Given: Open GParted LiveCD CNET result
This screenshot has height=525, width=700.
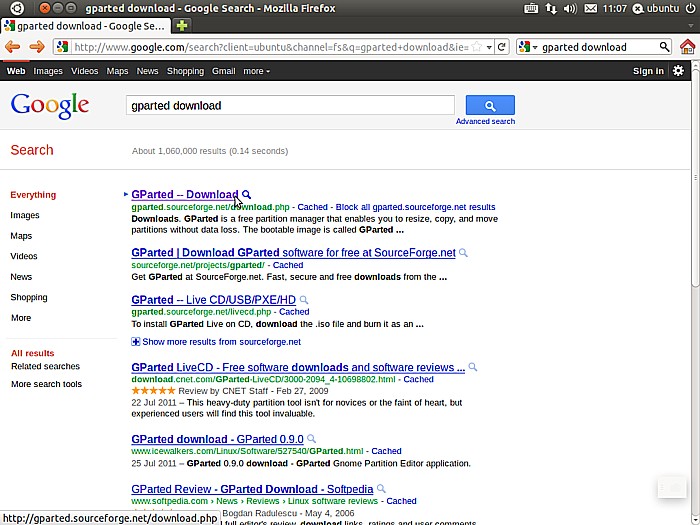Looking at the screenshot, I should click(298, 367).
